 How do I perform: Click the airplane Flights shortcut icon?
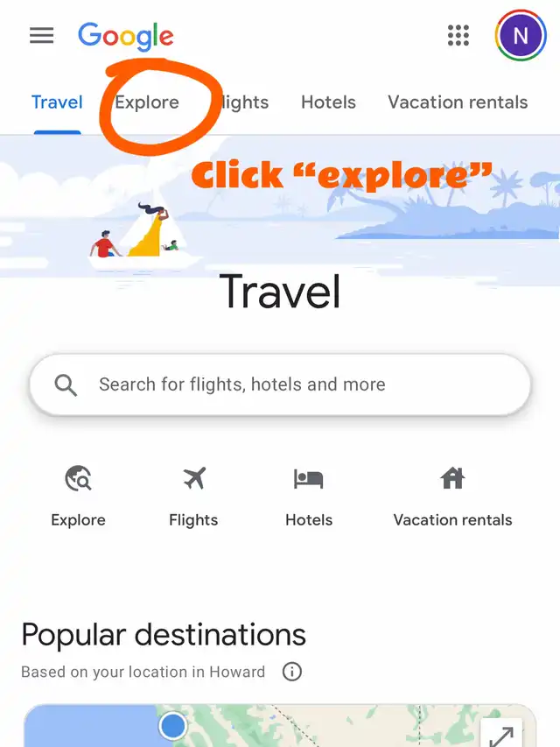(193, 478)
